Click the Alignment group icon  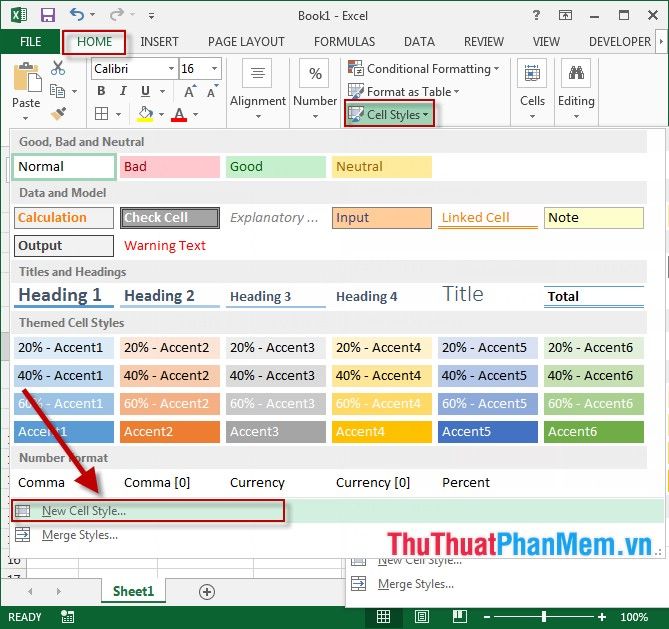click(257, 73)
